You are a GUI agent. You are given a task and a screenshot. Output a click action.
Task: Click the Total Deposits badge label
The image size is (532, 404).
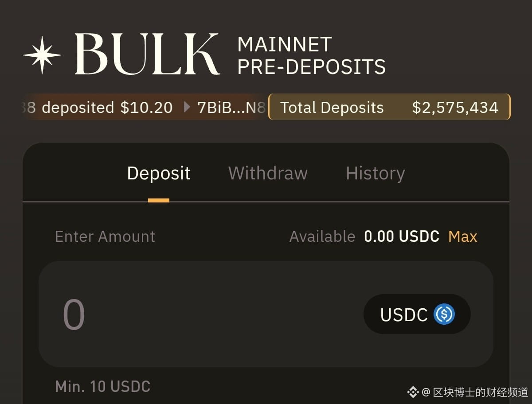tap(332, 107)
